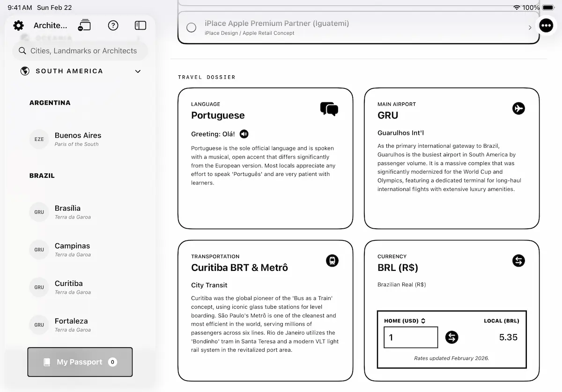Play the Olá greeting audio

pyautogui.click(x=244, y=134)
